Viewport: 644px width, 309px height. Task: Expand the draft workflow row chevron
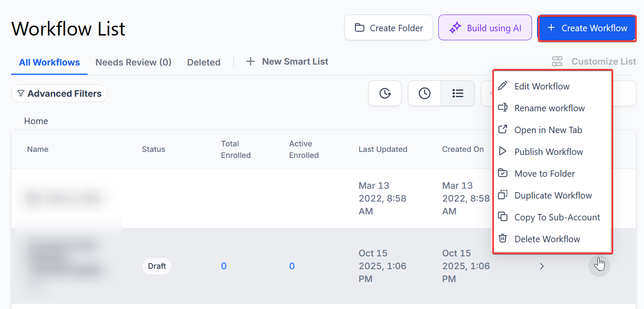pos(542,266)
